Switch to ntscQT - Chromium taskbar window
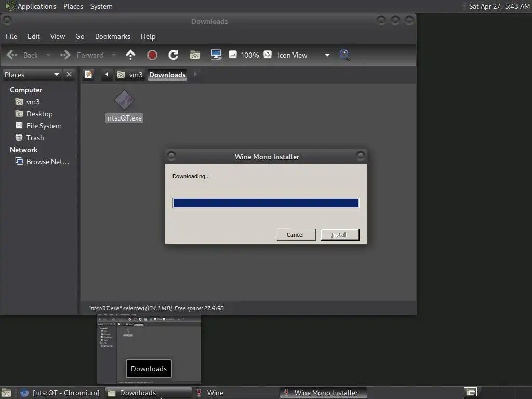This screenshot has height=399, width=532. click(60, 393)
